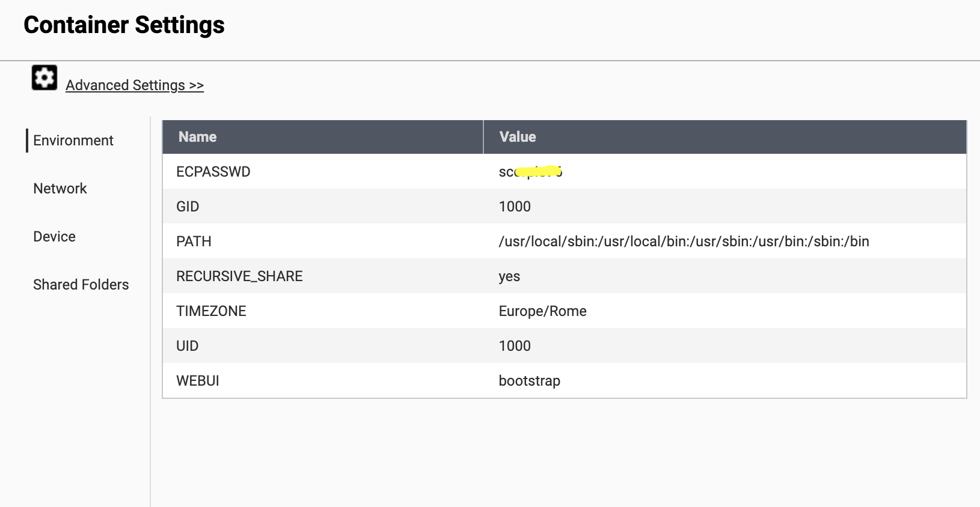Click the Container Settings heading
Image resolution: width=980 pixels, height=507 pixels.
pos(124,25)
